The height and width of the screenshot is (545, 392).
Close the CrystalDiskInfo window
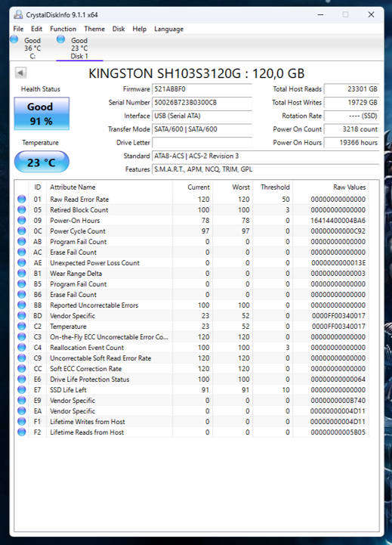(x=371, y=14)
